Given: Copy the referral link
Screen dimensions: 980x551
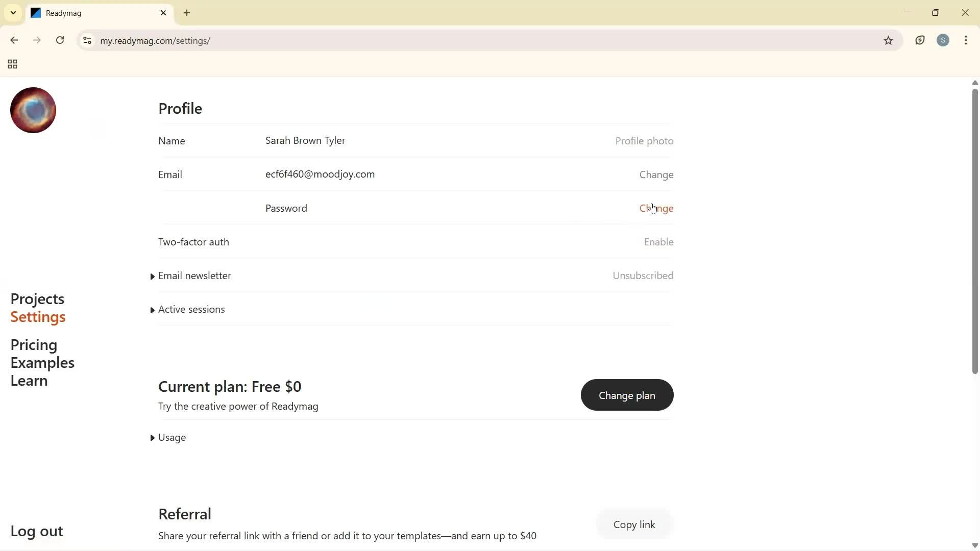Looking at the screenshot, I should point(633,524).
